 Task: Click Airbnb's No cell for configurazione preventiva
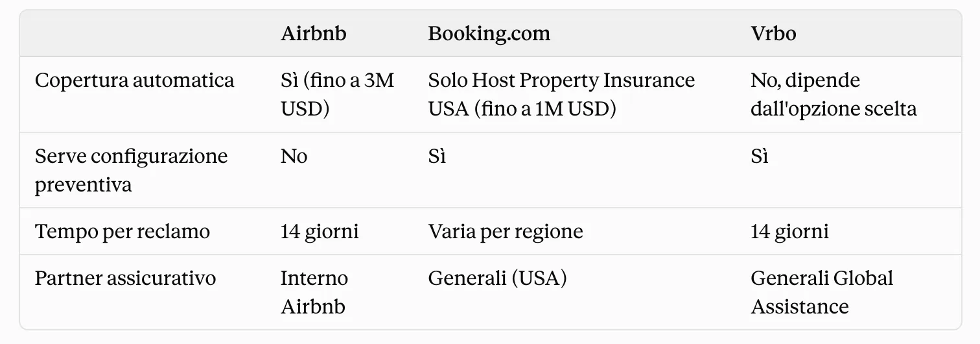(294, 156)
